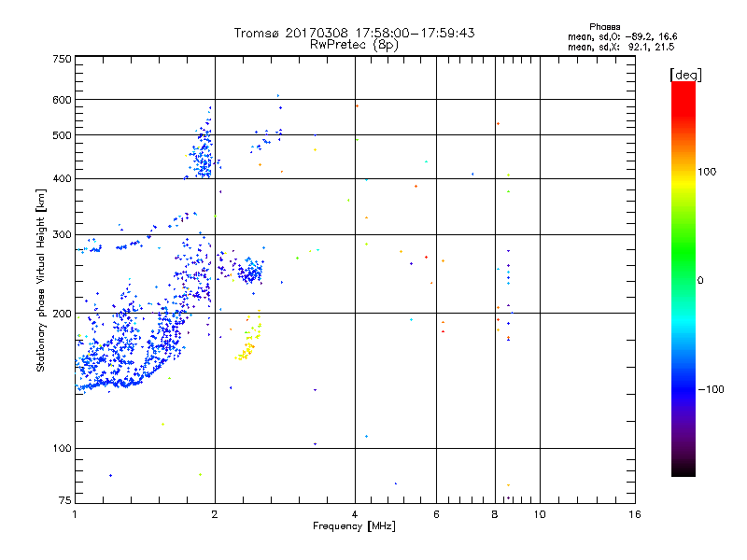747x560 pixels.
Task: Click the y-axis tick label "600"
Action: click(x=62, y=100)
